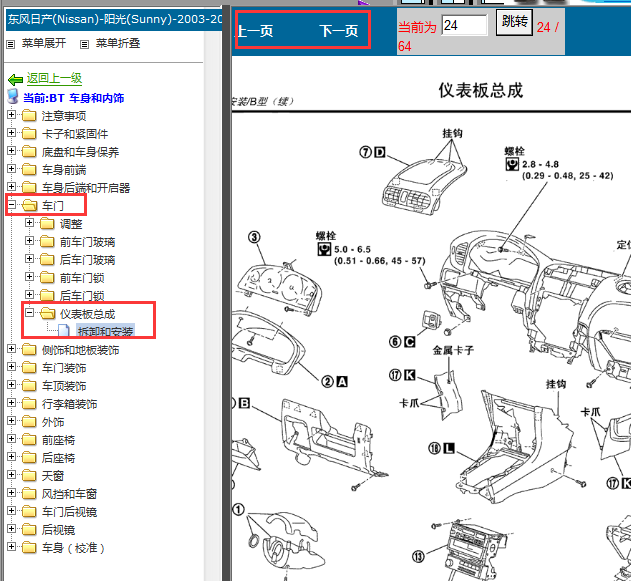
Task: Click the 拆卸和安装 document page icon
Action: coord(64,331)
